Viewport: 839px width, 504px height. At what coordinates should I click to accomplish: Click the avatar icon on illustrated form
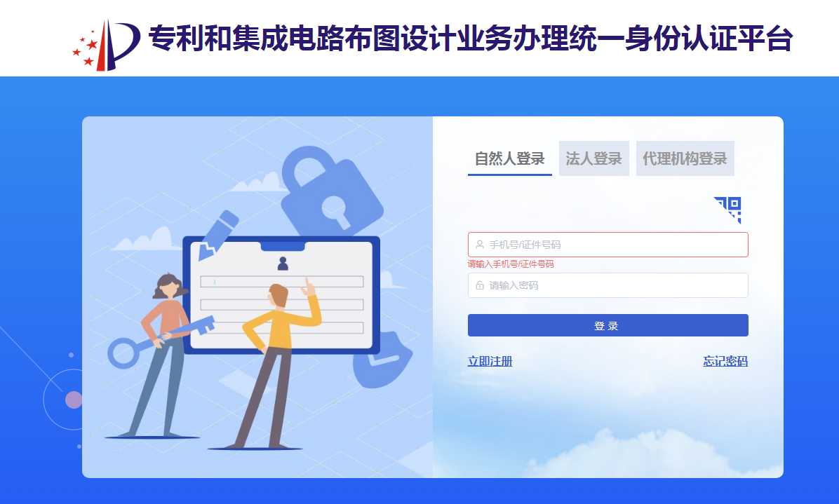point(283,263)
